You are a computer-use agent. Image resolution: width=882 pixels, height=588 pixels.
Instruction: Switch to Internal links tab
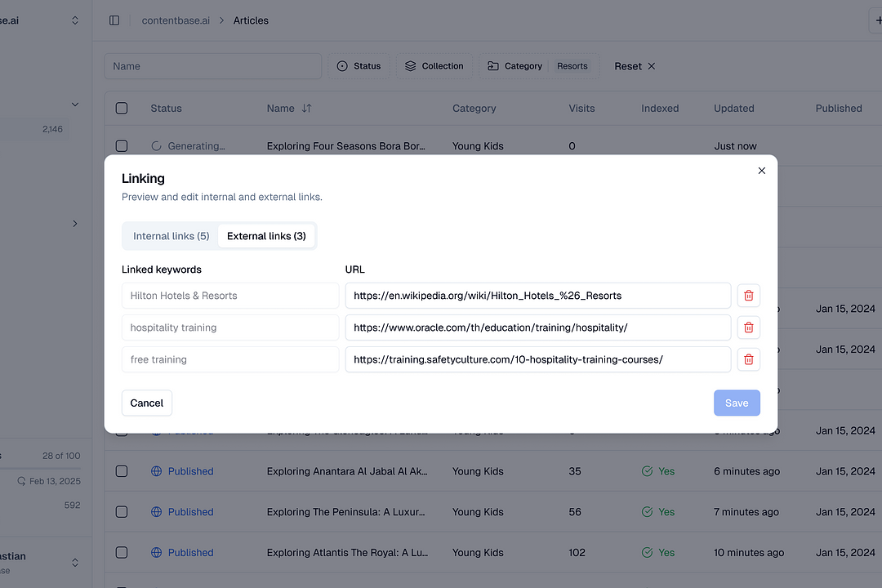[x=170, y=235]
